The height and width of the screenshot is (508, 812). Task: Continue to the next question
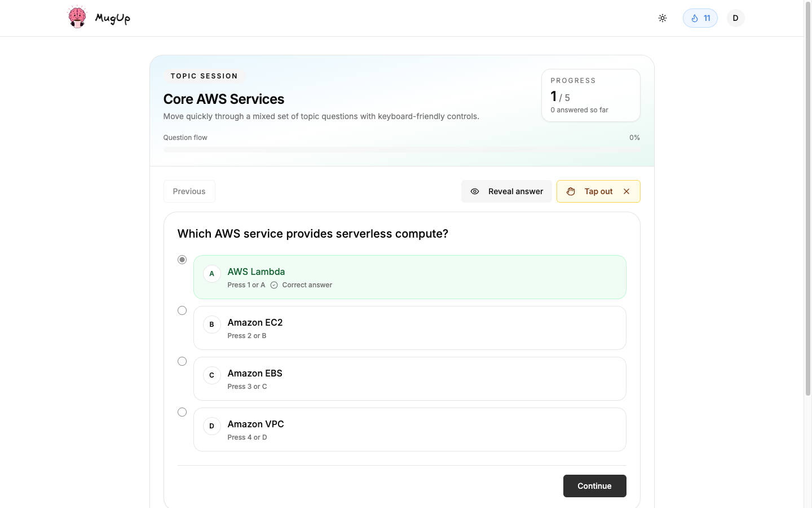tap(595, 486)
